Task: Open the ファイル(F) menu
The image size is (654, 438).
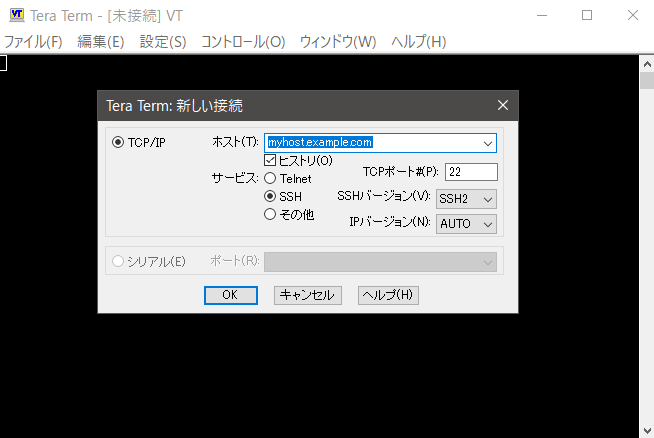Action: pos(33,42)
